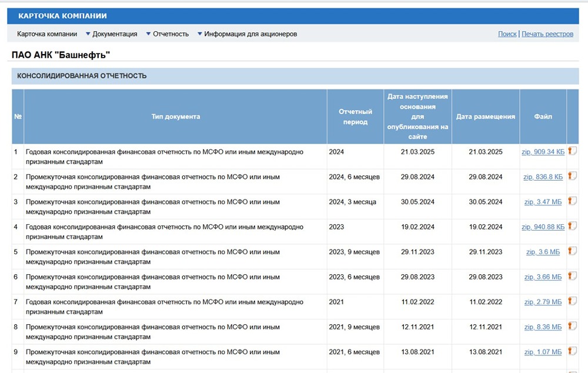Click the Дата размещения column header
This screenshot has height=373, width=588.
click(486, 116)
